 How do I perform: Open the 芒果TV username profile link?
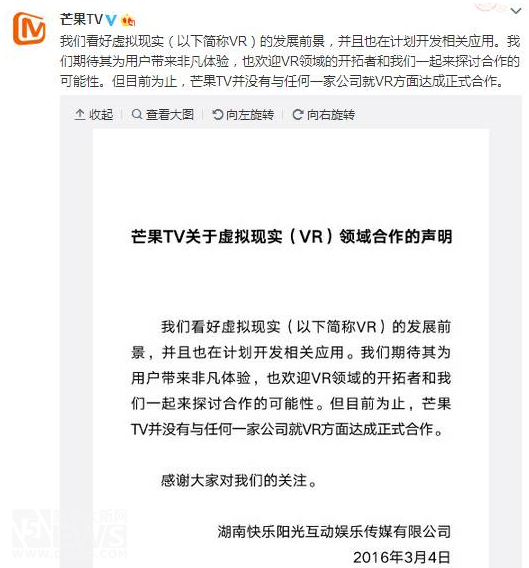(x=81, y=19)
